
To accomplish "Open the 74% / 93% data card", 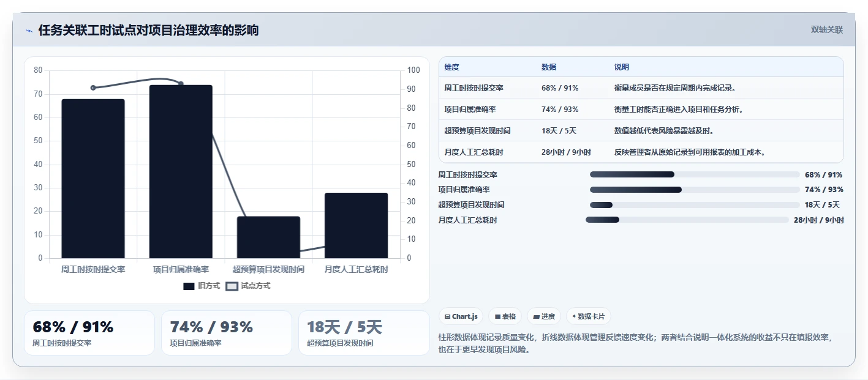I will pyautogui.click(x=227, y=333).
